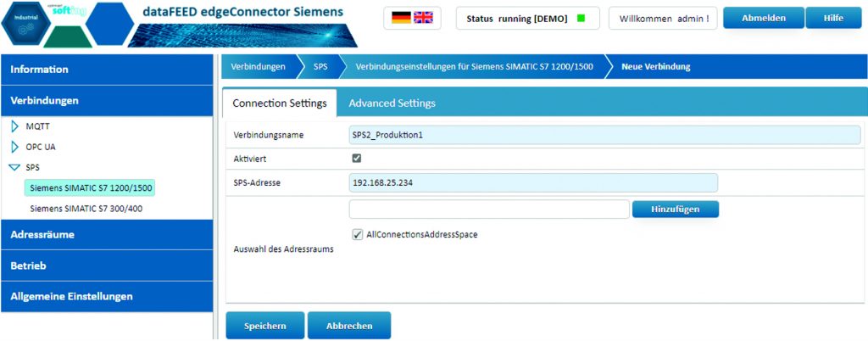Click the Speichern button

coord(264,326)
